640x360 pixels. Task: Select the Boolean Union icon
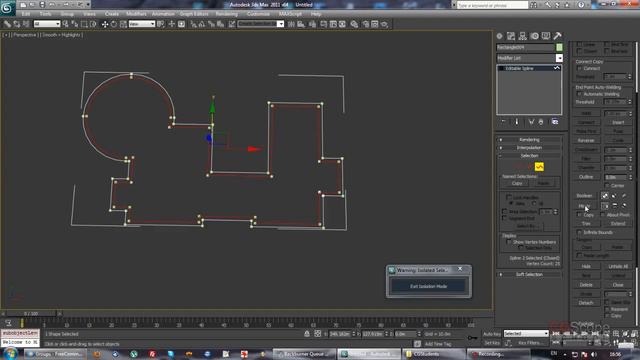click(604, 196)
